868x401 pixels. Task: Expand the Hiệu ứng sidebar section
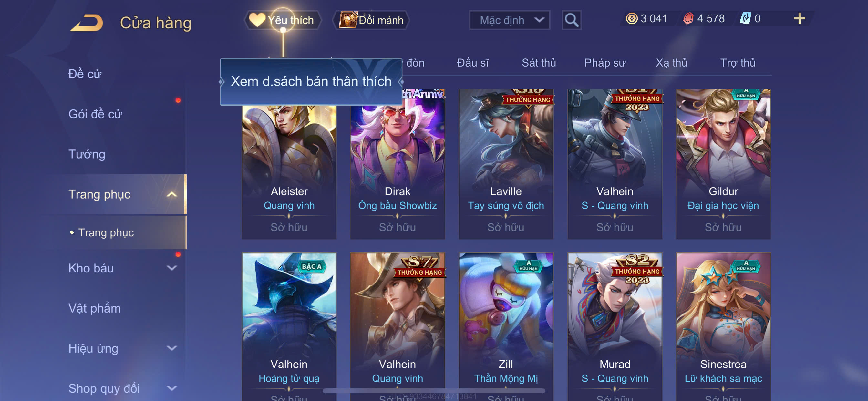[x=172, y=348]
